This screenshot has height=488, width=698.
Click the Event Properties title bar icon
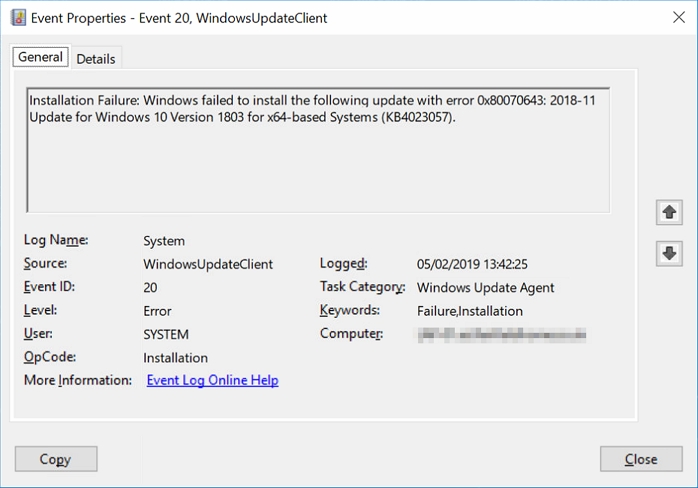(x=18, y=18)
